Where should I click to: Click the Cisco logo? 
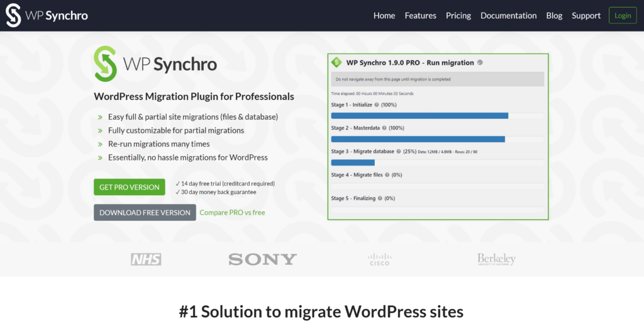(379, 259)
